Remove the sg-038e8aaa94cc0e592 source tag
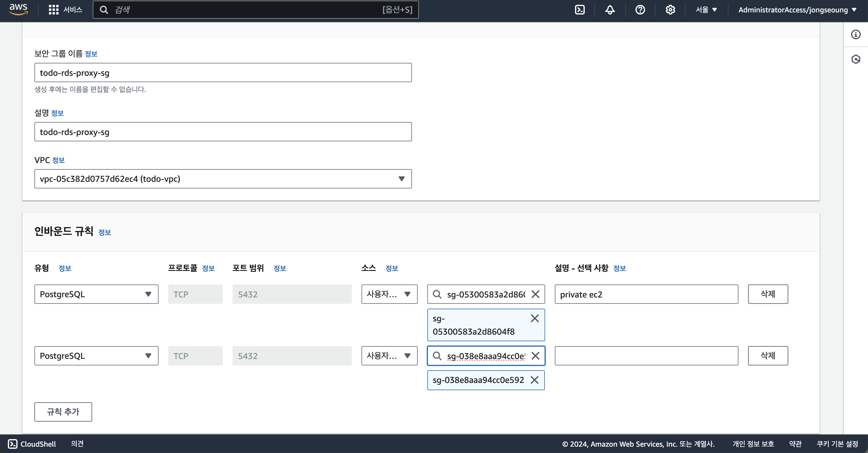This screenshot has width=868, height=453. 534,380
